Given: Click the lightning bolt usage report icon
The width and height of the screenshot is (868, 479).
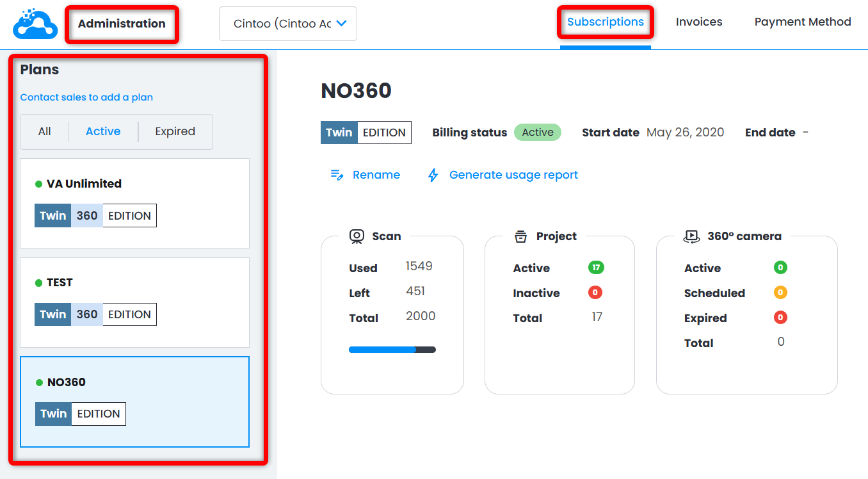Looking at the screenshot, I should tap(433, 175).
